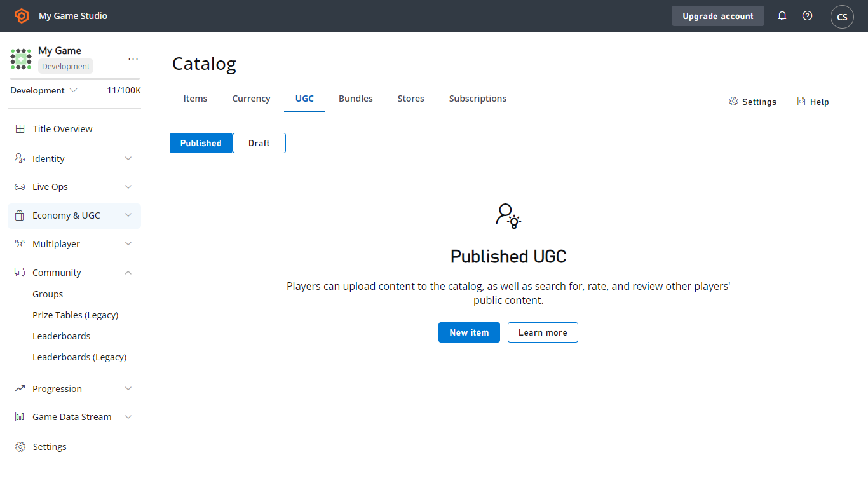Click the My Game Studio name
The width and height of the screenshot is (868, 490).
[x=73, y=16]
